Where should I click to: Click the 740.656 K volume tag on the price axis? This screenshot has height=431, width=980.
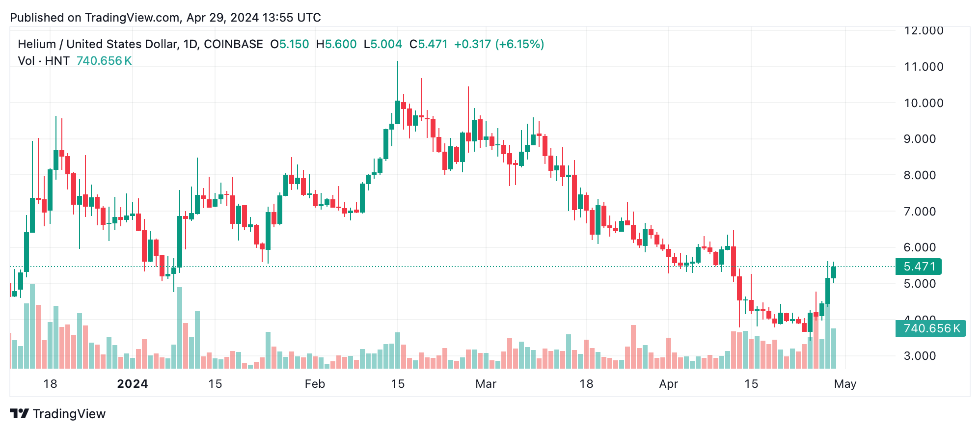coord(930,328)
